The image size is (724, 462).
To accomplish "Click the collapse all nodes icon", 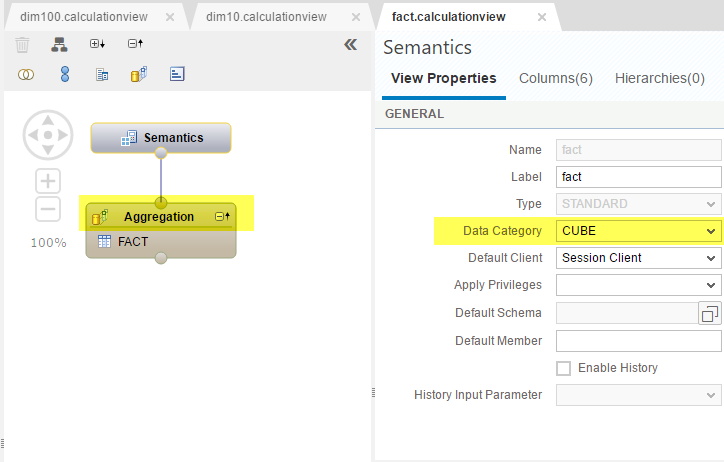I will pos(135,44).
